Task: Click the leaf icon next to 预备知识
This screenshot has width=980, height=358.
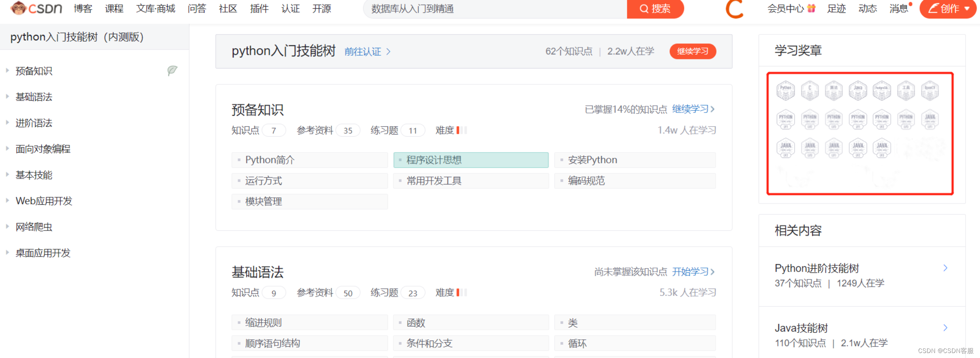Action: tap(172, 71)
